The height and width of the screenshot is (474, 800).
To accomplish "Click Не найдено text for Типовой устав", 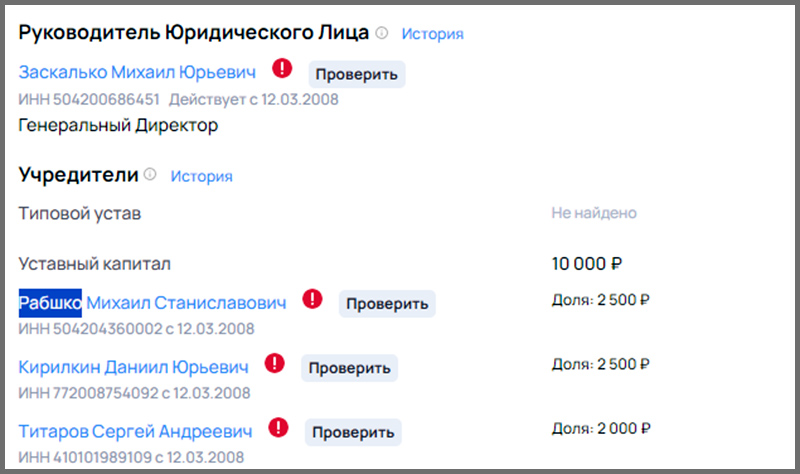I will click(x=594, y=213).
